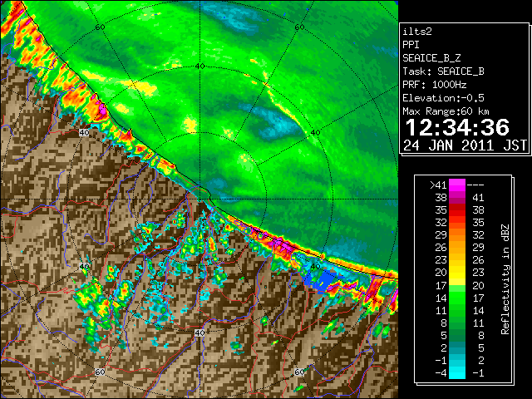Viewport: 532px width, 399px height.
Task: Click the 12:34:36 timestamp
Action: pyautogui.click(x=457, y=127)
